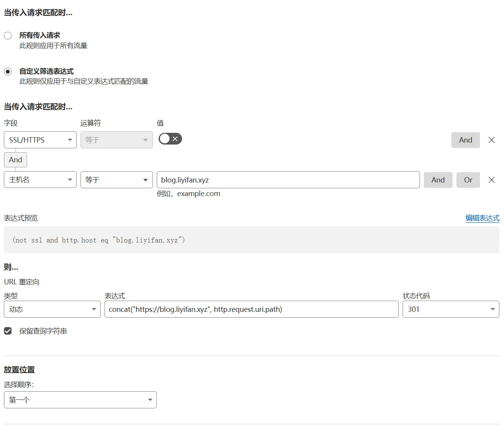Screen dimensions: 504x425
Task: Click the concat redirect expression field
Action: coord(251,309)
